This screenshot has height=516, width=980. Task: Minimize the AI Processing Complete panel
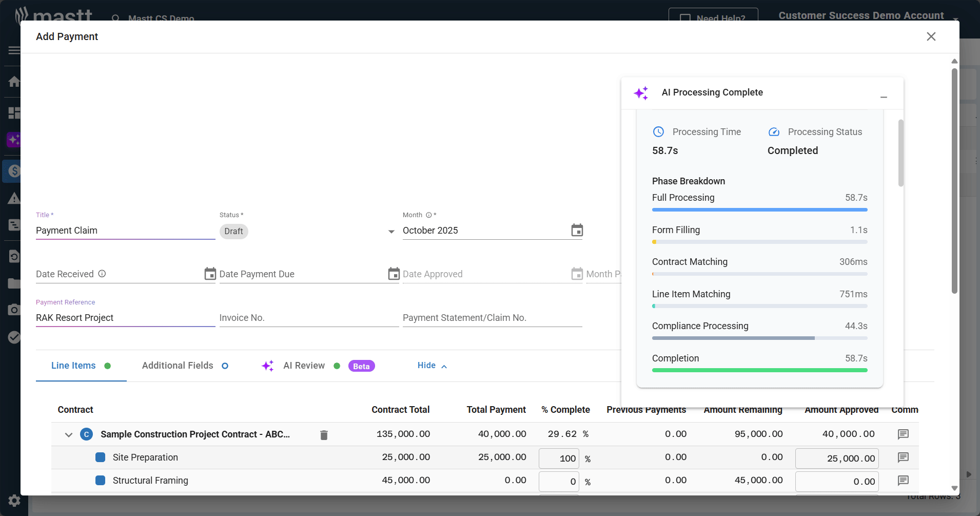point(884,97)
